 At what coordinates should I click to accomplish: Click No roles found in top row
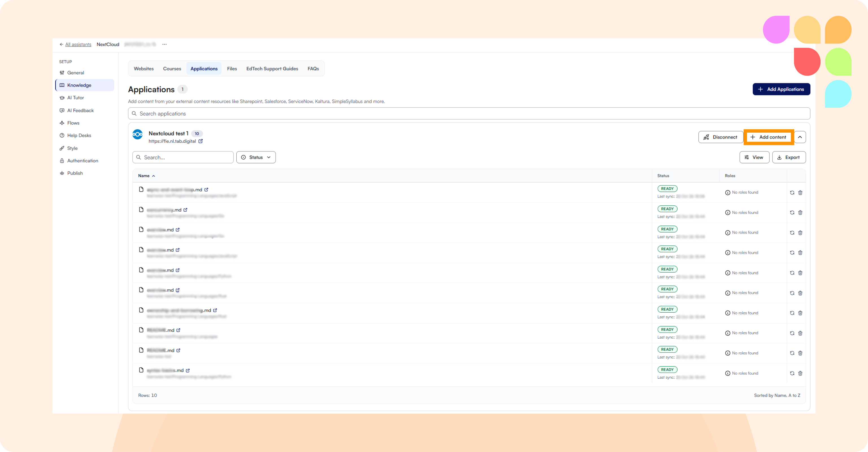point(742,193)
